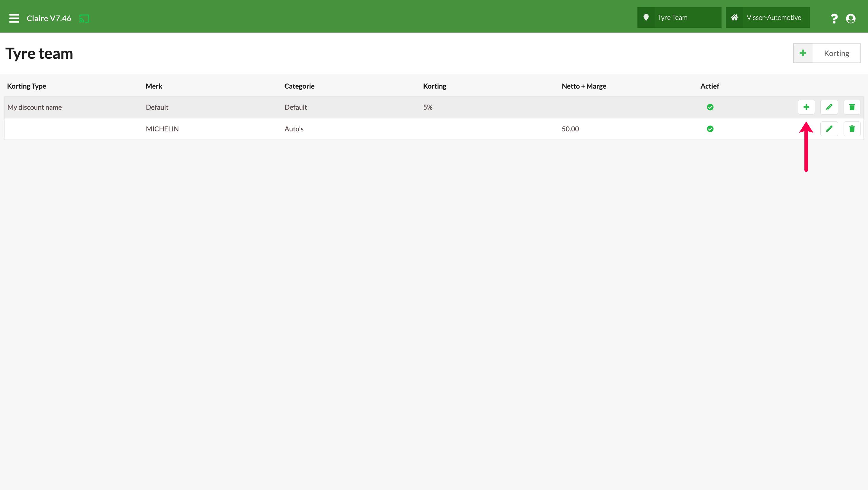Viewport: 868px width, 490px height.
Task: Click the Merk column header
Action: 154,86
